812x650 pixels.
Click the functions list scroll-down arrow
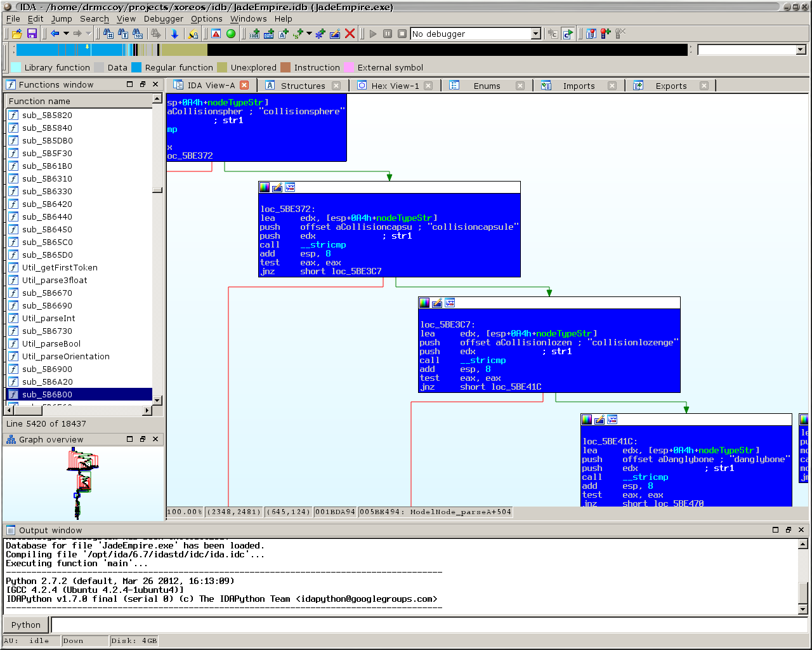(157, 400)
